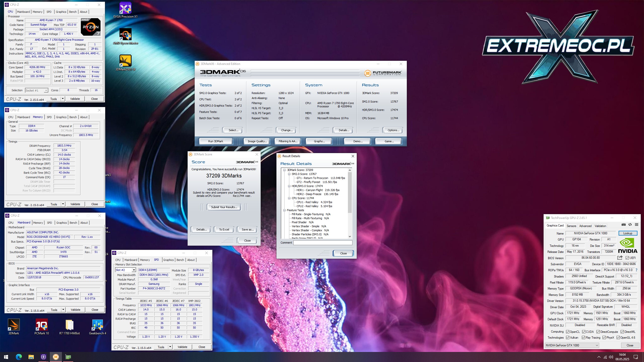Switch to 3DMark06 taskbar icon
This screenshot has width=644, height=362.
tap(56, 357)
